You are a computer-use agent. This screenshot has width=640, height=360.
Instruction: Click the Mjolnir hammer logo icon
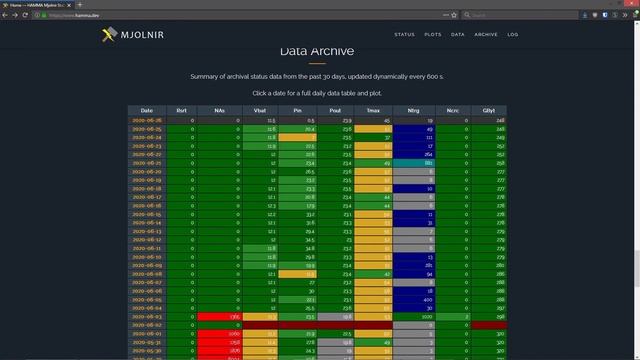(x=109, y=34)
